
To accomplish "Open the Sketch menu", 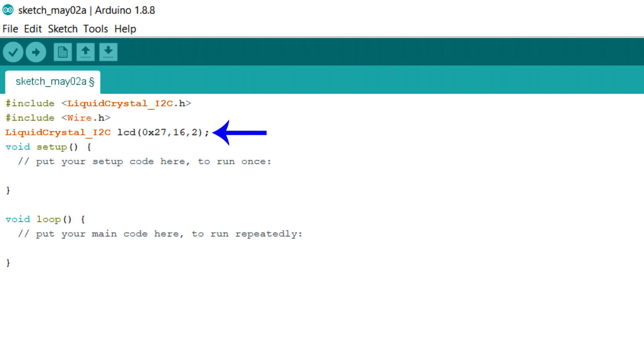I will click(62, 28).
